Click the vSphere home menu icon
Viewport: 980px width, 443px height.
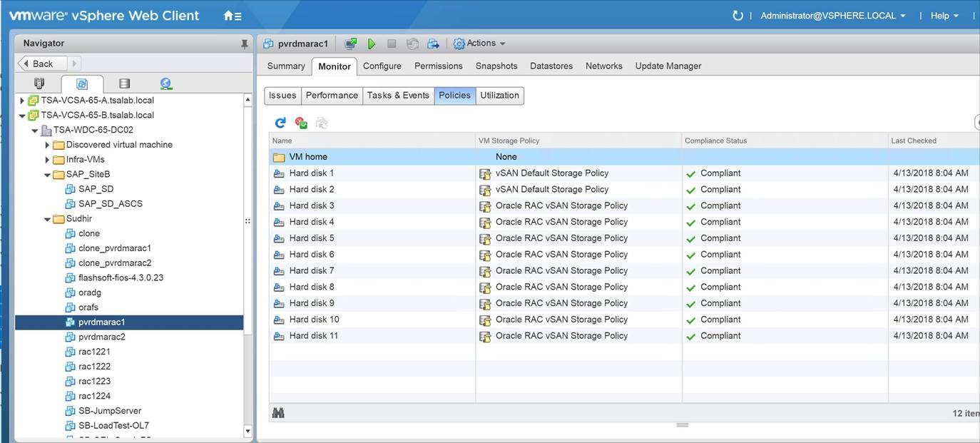(232, 16)
